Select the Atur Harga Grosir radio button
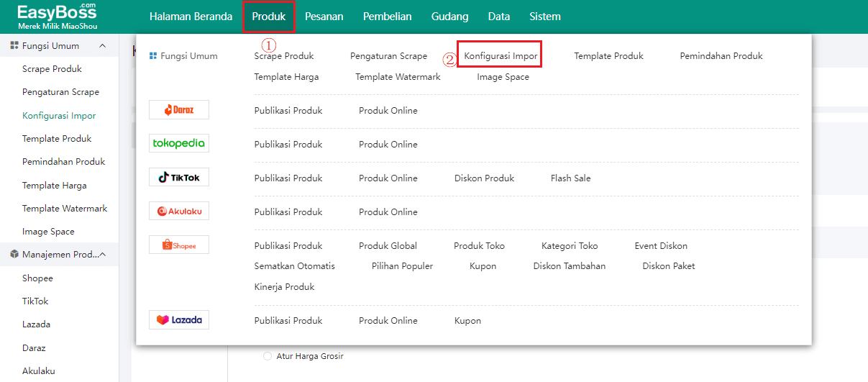Screen dimensions: 868x382 click(x=268, y=356)
